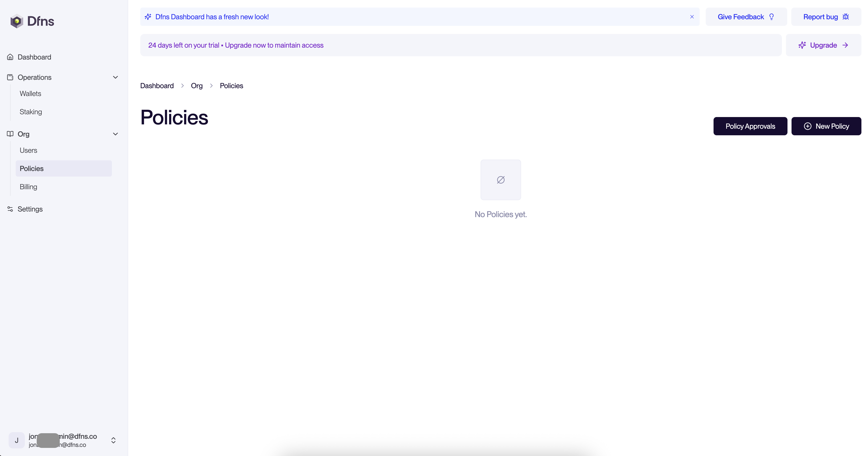
Task: Click the Dashboard home icon in sidebar
Action: pyautogui.click(x=10, y=57)
